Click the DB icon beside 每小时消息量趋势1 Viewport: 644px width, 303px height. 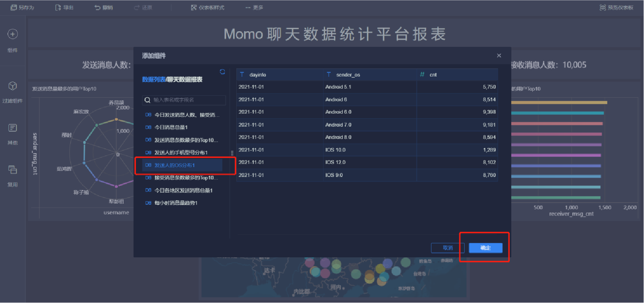[x=148, y=203]
